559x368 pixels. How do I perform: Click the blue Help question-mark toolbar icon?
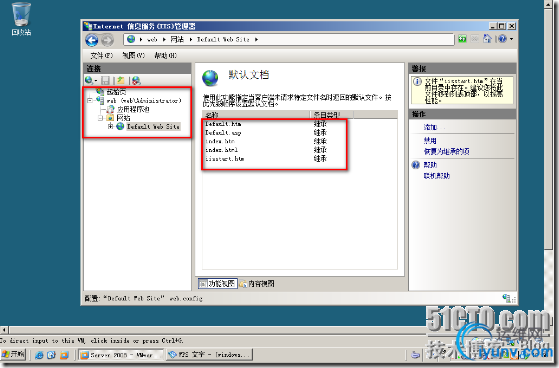(503, 39)
